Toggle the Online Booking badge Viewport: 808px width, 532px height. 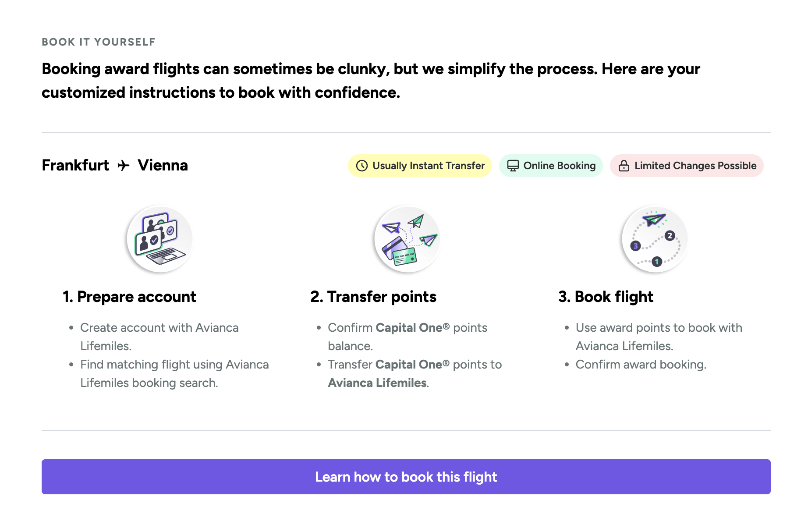point(551,166)
